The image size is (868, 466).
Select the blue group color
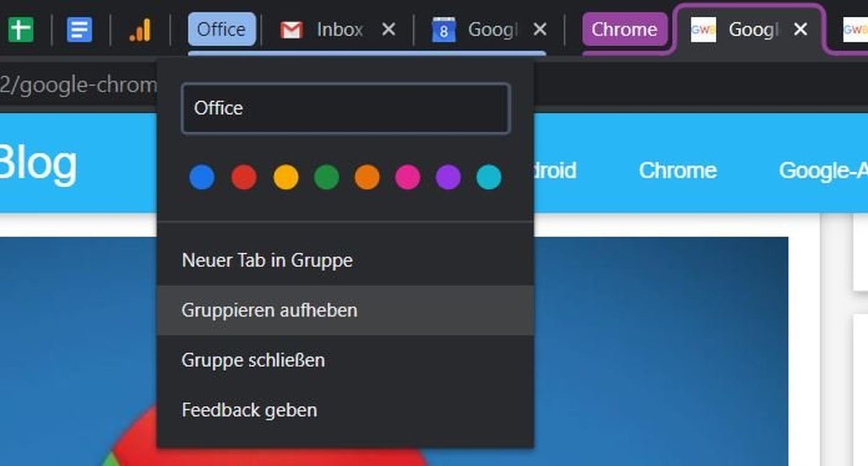[201, 177]
